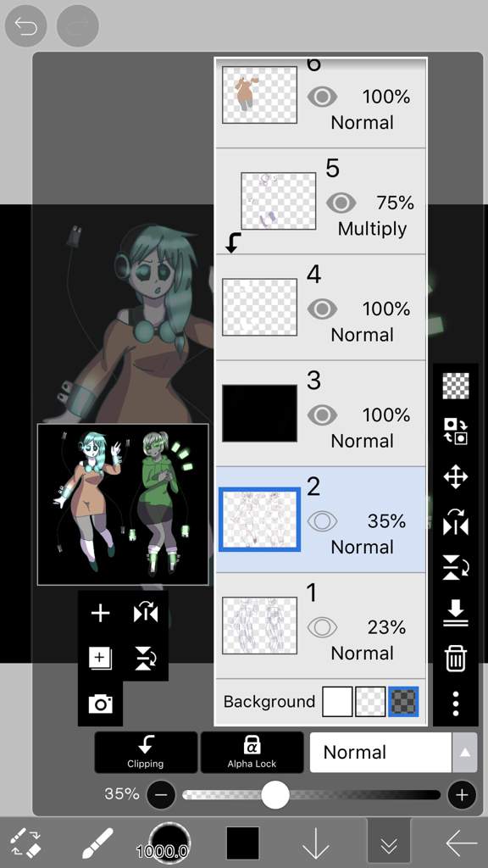Toggle the Alpha Lock button
The height and width of the screenshot is (868, 488).
(x=252, y=753)
